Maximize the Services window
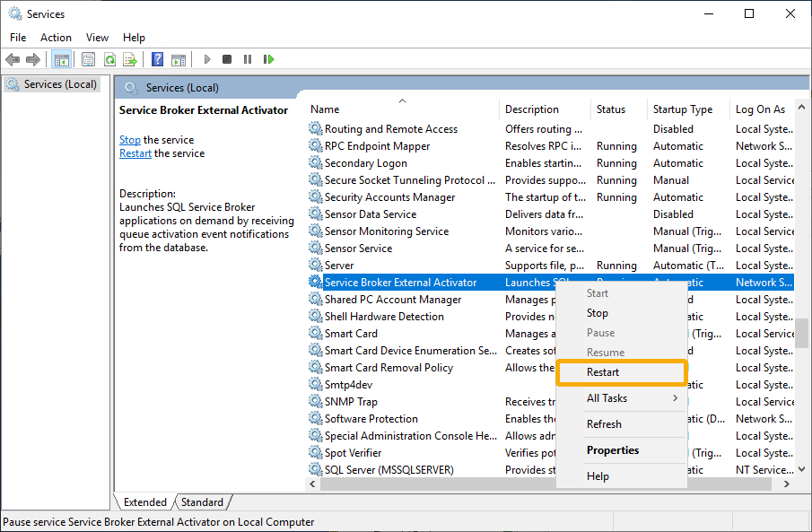The image size is (812, 532). click(x=749, y=14)
